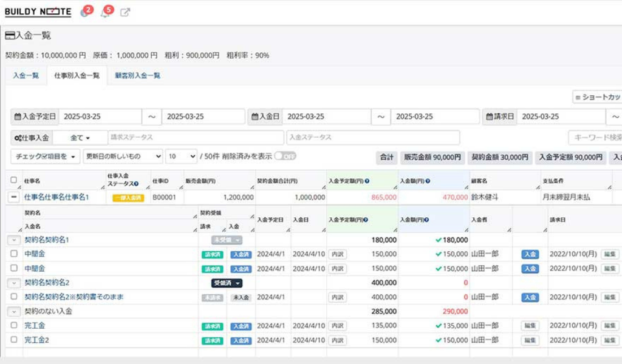Check the select-all checkbox in table header
This screenshot has height=364, width=622.
point(13,180)
